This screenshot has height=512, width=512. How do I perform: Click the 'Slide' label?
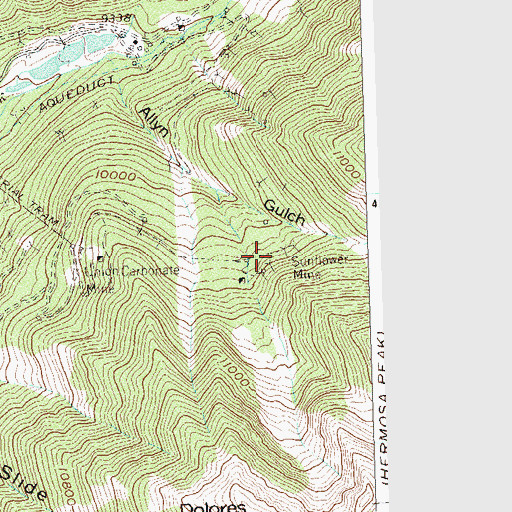23,482
